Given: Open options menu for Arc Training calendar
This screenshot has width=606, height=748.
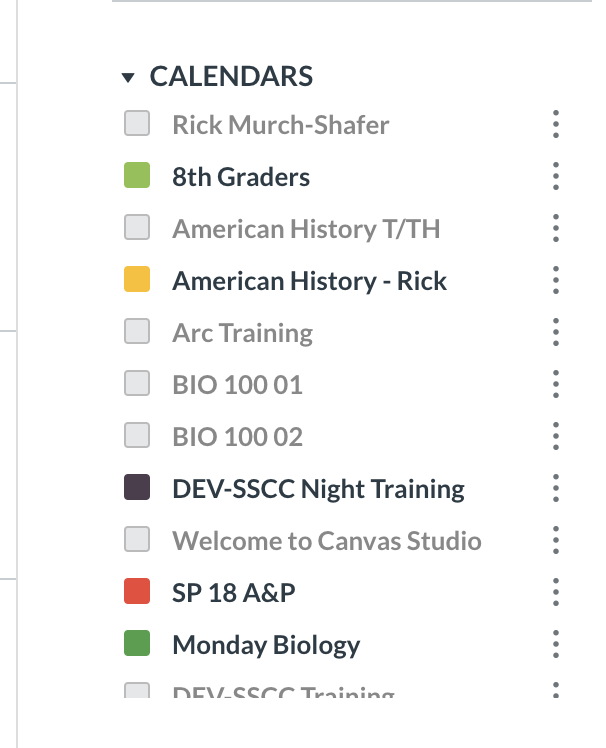Looking at the screenshot, I should pyautogui.click(x=555, y=333).
